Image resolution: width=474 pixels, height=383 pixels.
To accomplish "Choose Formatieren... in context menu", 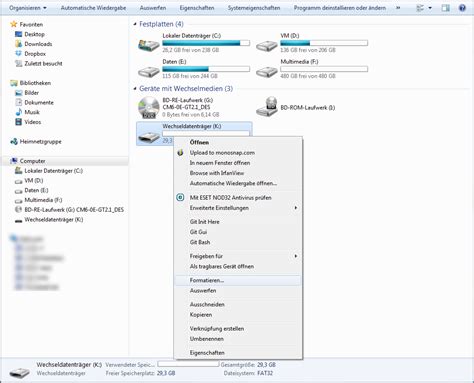I will pos(238,280).
